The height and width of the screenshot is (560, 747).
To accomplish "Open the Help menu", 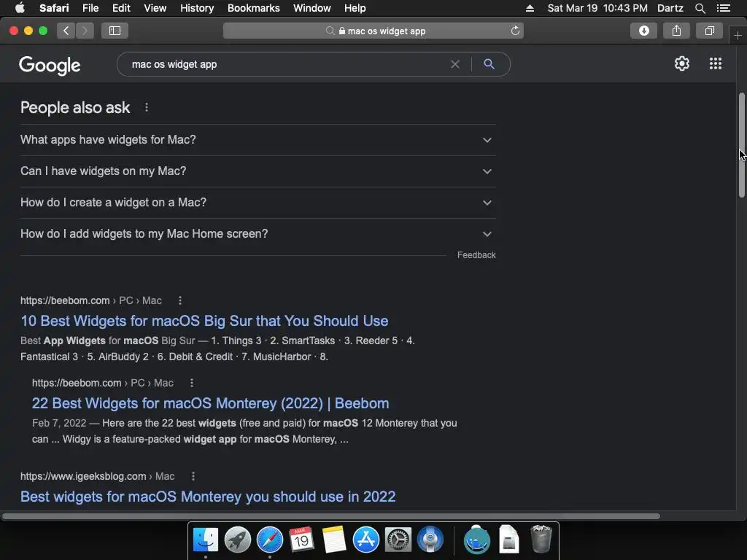I will click(x=355, y=8).
